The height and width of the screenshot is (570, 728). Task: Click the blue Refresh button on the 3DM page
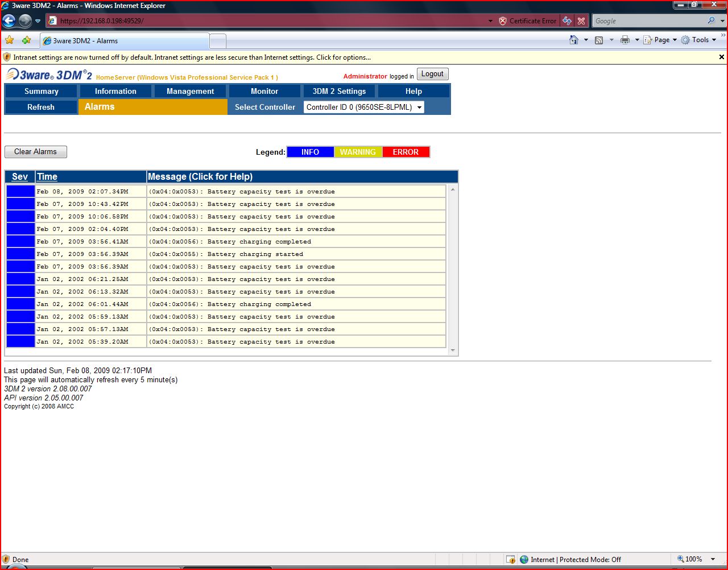coord(41,107)
